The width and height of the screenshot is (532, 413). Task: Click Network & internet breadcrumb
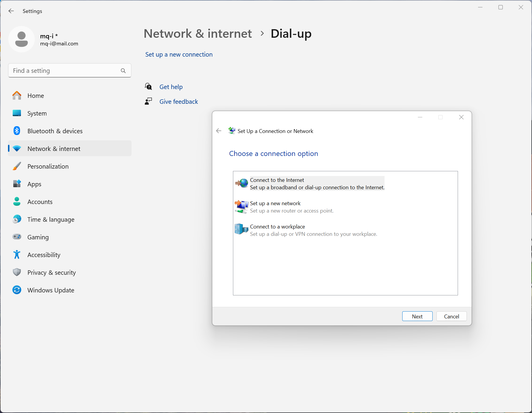(198, 34)
